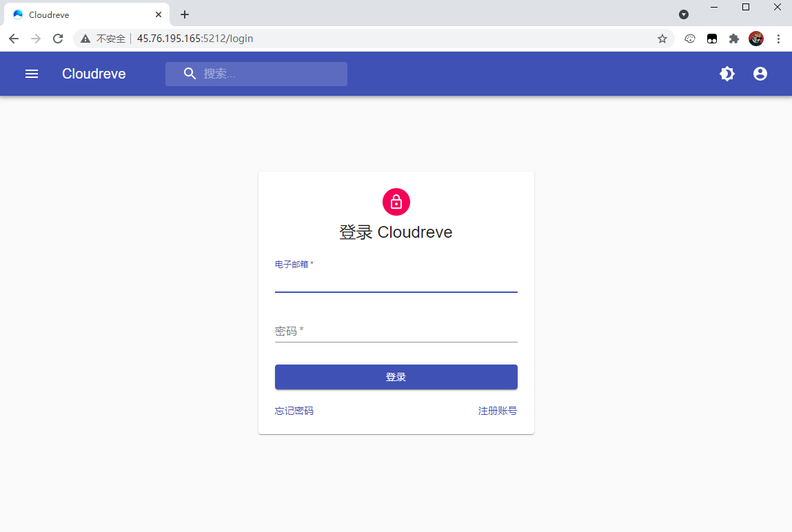This screenshot has width=792, height=532.
Task: Open the browser extensions puzzle icon
Action: [x=733, y=39]
